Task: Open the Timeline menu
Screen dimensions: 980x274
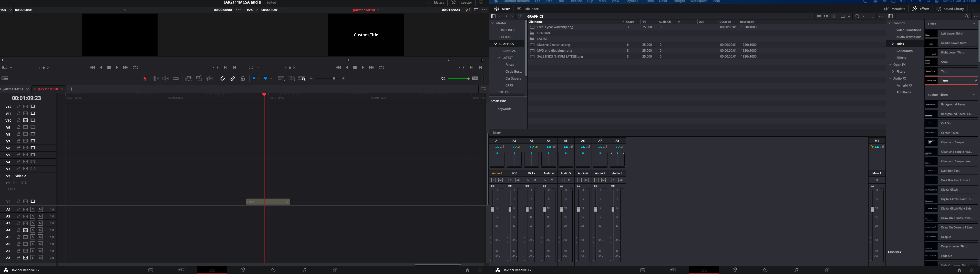Action: tap(575, 1)
